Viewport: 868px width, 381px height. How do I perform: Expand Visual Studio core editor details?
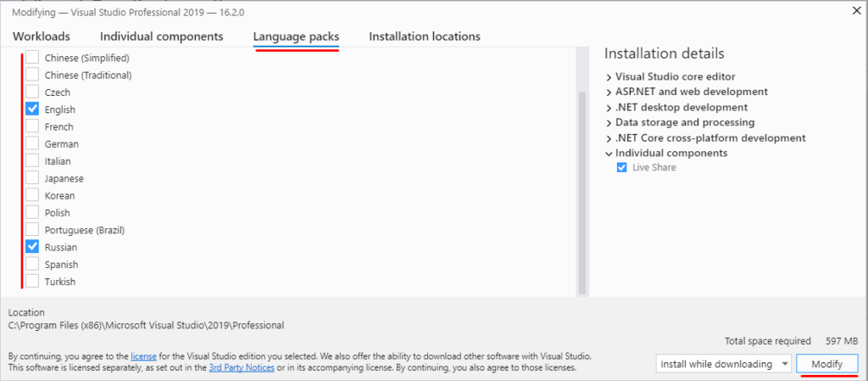(609, 76)
